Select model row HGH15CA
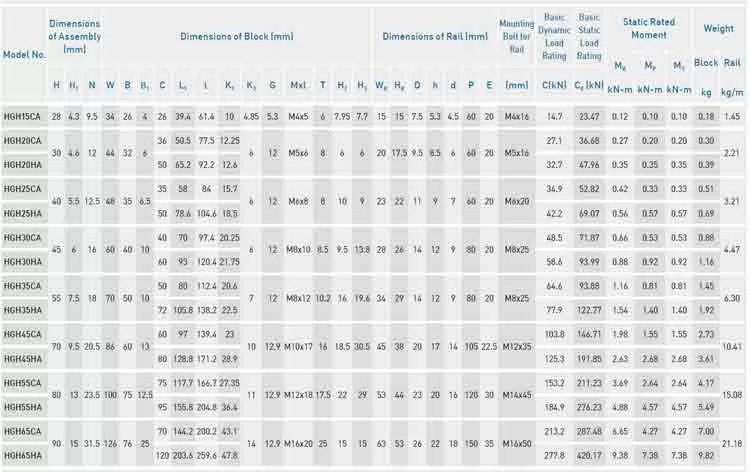Screen dimensions: 750x472 click(x=22, y=116)
